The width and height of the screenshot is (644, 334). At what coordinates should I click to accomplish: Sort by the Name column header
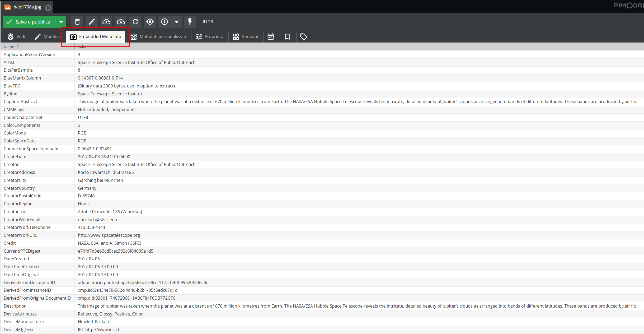tap(9, 47)
